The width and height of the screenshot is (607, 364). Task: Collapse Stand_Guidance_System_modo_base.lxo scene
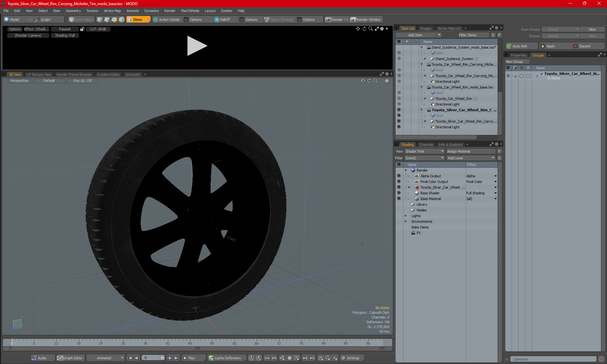(421, 47)
